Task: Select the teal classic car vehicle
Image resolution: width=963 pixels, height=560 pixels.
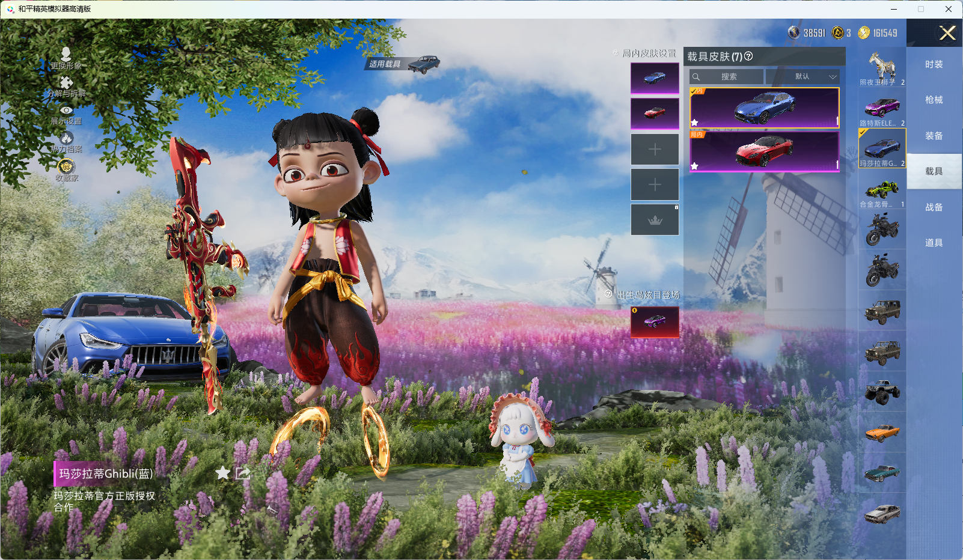Action: 882,473
